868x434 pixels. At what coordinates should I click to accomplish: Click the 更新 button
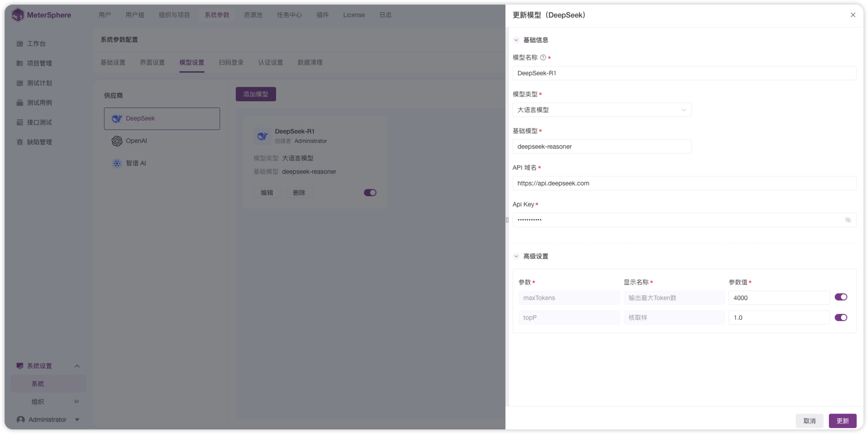point(842,421)
